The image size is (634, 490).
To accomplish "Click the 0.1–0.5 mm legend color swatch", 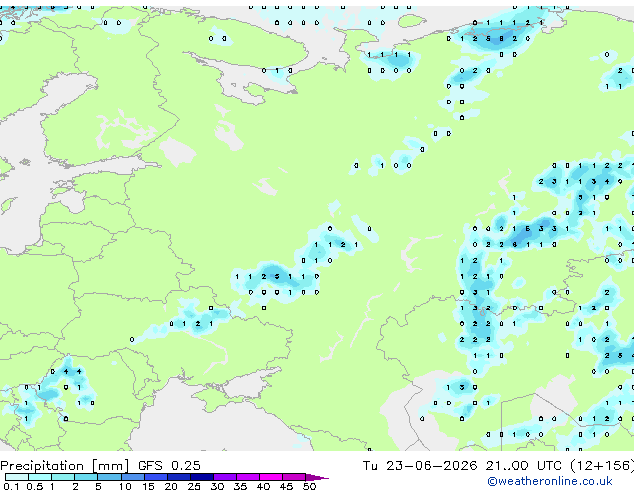I will pyautogui.click(x=17, y=477).
